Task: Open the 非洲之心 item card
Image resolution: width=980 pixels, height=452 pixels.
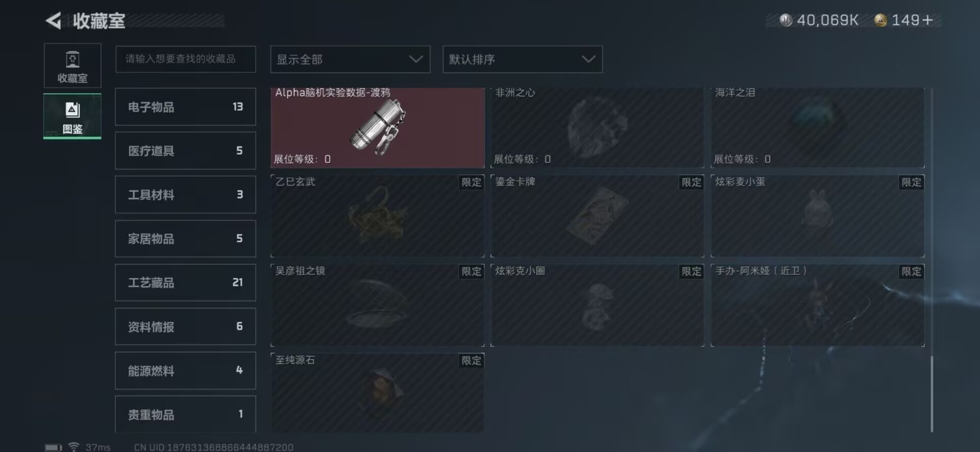Action: (x=597, y=128)
